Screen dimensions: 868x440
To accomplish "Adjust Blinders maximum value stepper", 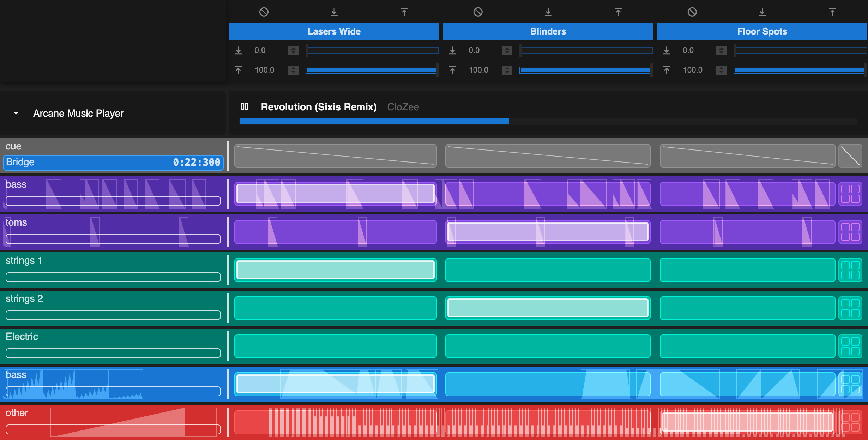I will (507, 70).
